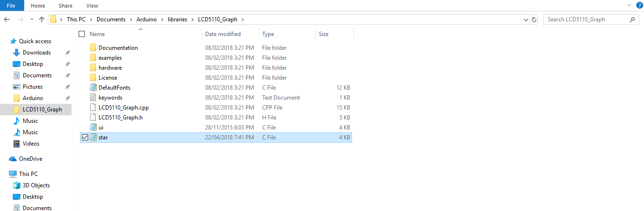Click the Forward navigation arrow
The height and width of the screenshot is (211, 644).
tap(20, 19)
